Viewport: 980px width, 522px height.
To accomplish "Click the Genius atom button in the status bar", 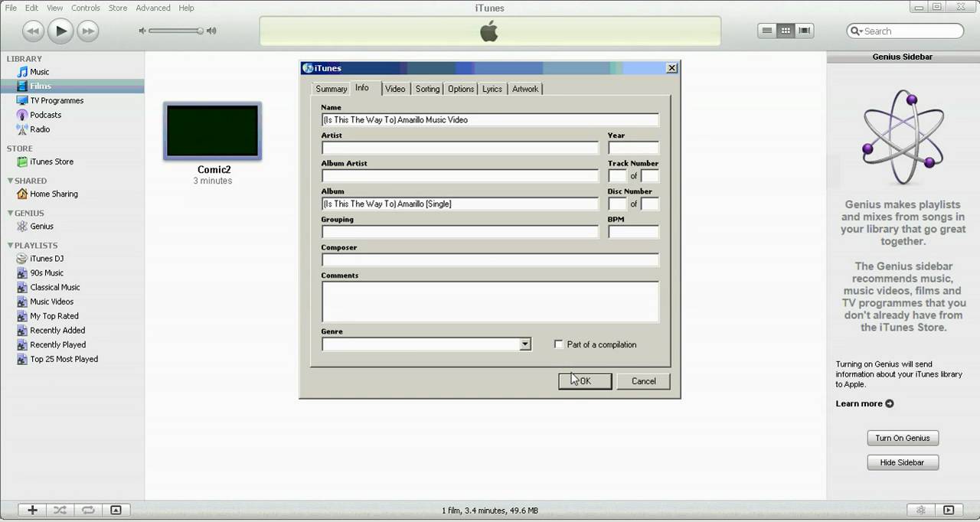I will click(921, 510).
